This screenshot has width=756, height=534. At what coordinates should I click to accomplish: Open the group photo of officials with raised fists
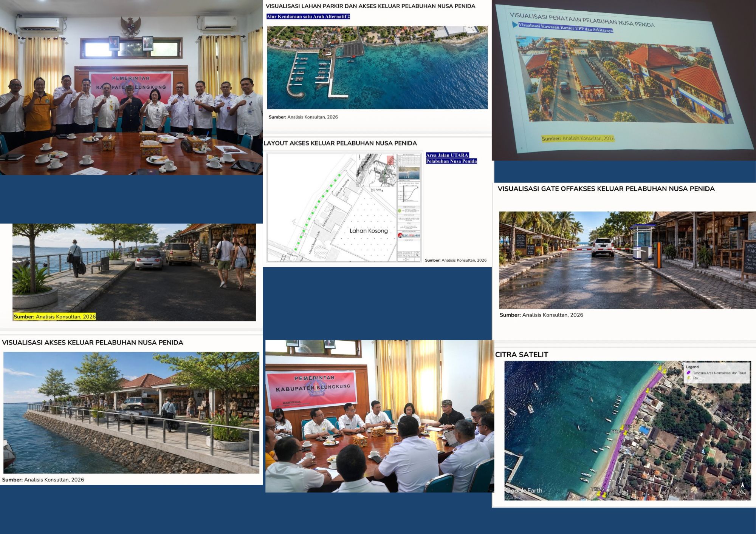coord(131,87)
